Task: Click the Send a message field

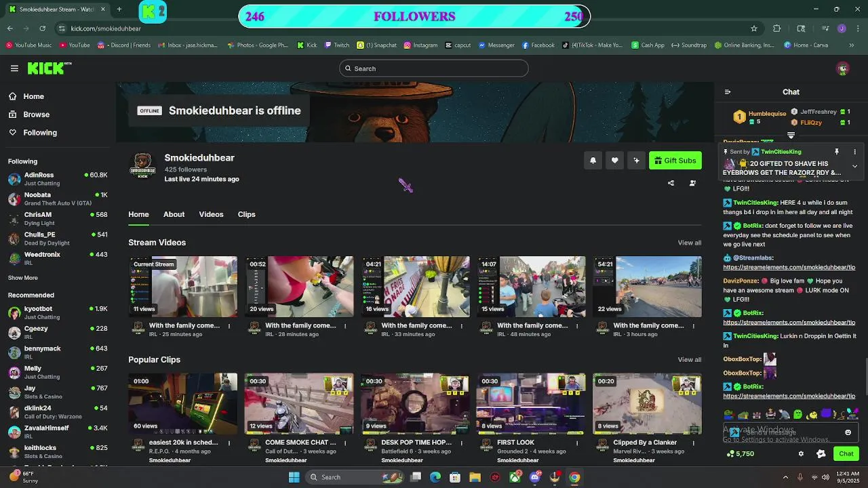Action: (x=791, y=432)
